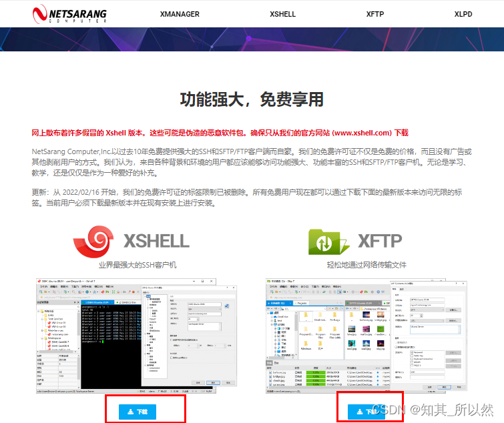The width and height of the screenshot is (504, 423).
Task: Click the red fake Xshell warning text
Action: pos(220,133)
